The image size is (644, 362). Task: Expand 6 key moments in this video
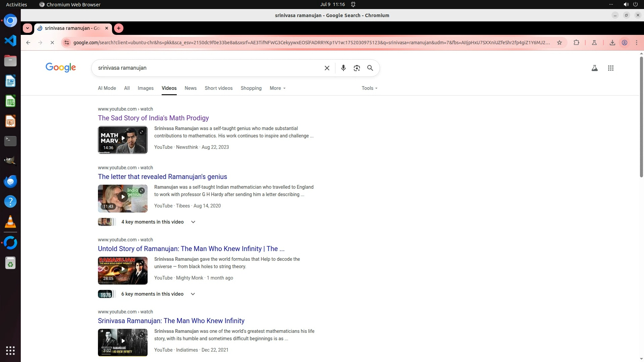point(193,294)
